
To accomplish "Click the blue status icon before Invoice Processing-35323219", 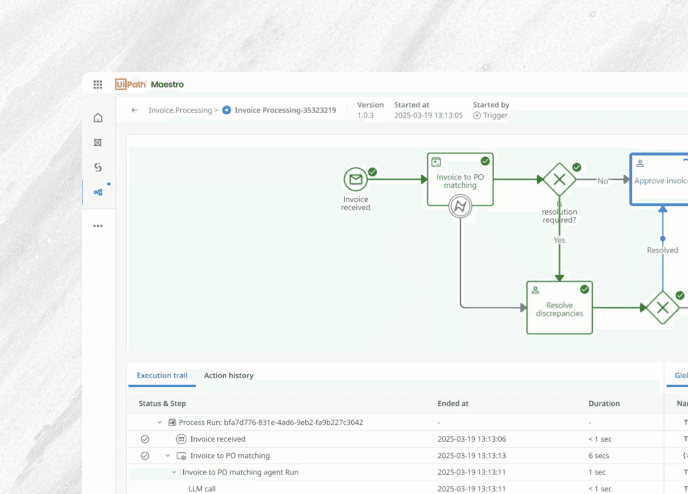I will pos(226,110).
